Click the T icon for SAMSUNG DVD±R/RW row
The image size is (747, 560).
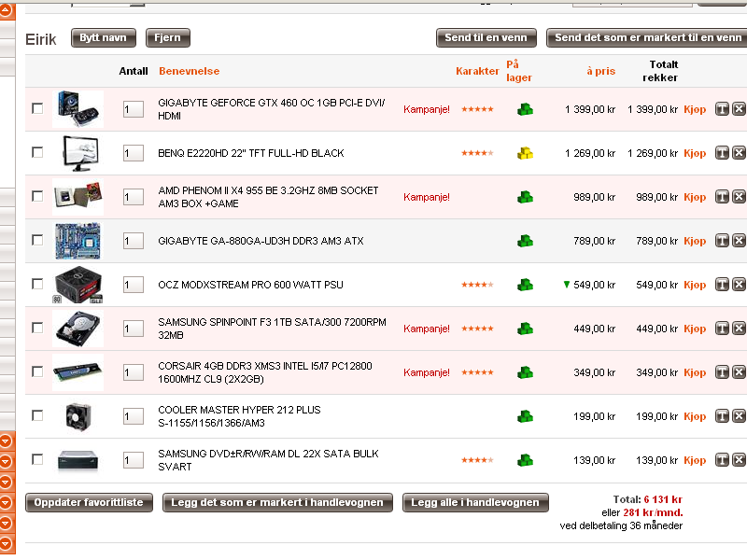point(722,460)
